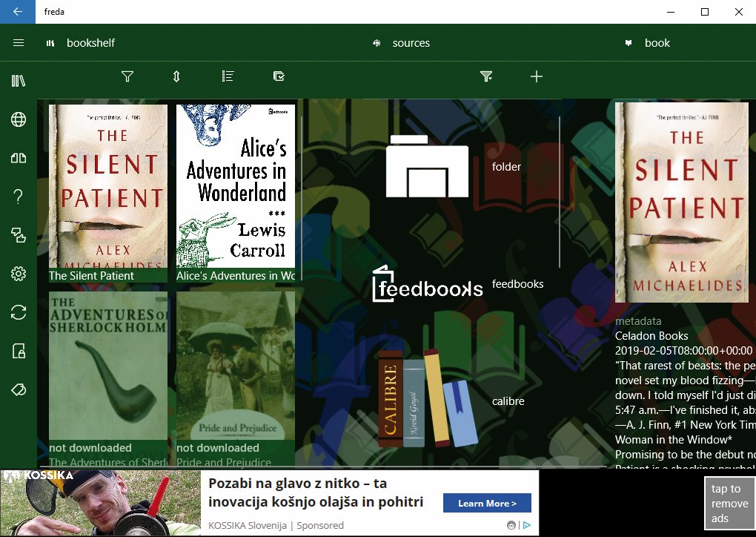Minimize the freda window
The width and height of the screenshot is (756, 537).
pos(671,12)
